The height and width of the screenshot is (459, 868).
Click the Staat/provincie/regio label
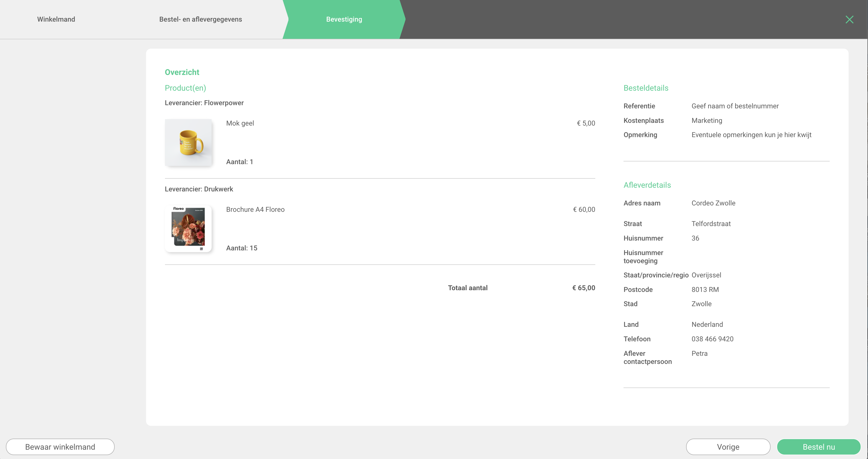[x=656, y=275]
